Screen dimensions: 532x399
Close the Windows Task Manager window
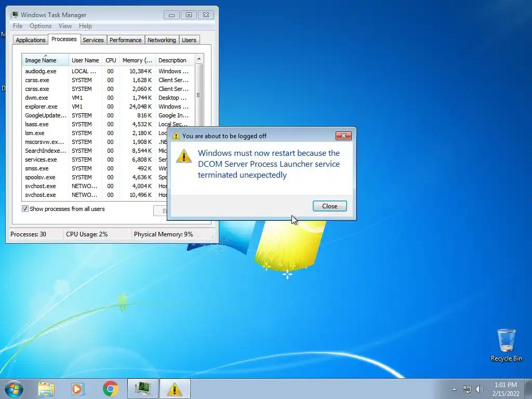(206, 15)
